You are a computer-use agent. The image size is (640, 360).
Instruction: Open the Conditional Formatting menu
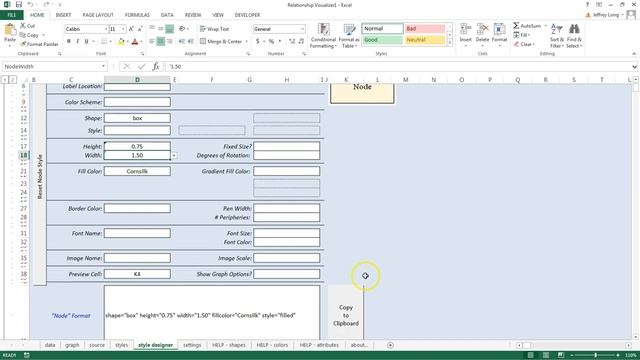pos(323,36)
